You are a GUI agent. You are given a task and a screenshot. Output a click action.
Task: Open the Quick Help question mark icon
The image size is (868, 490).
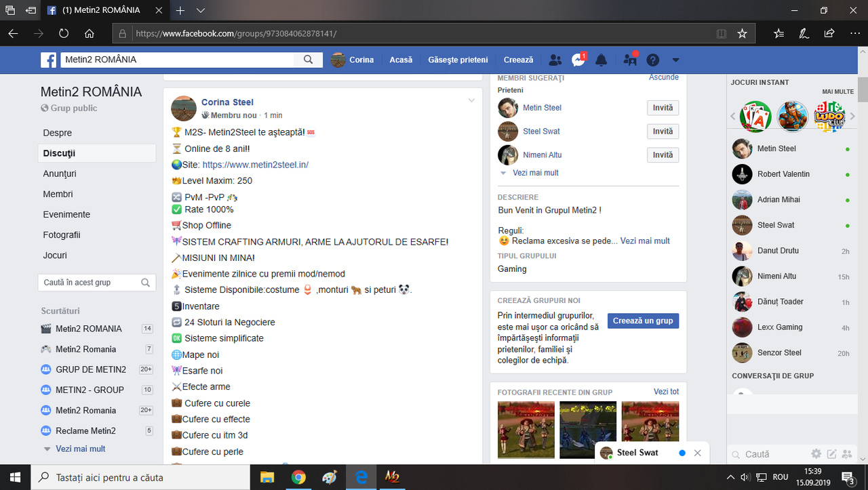652,60
